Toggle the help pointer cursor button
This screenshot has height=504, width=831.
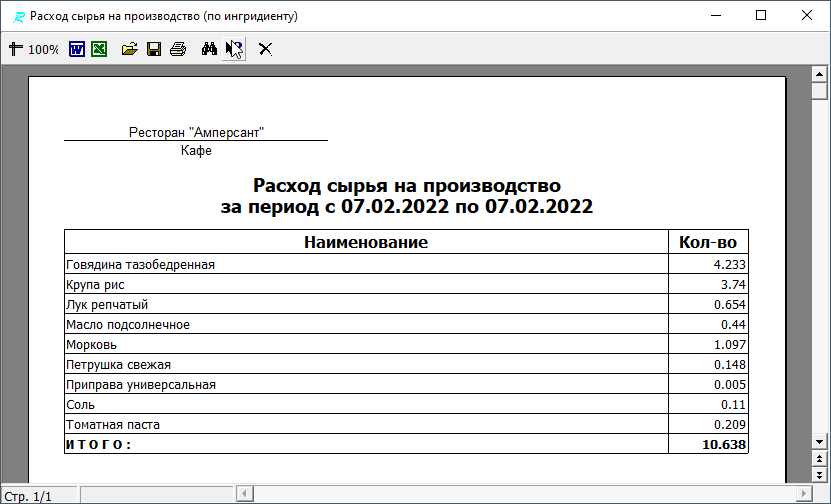coord(234,49)
